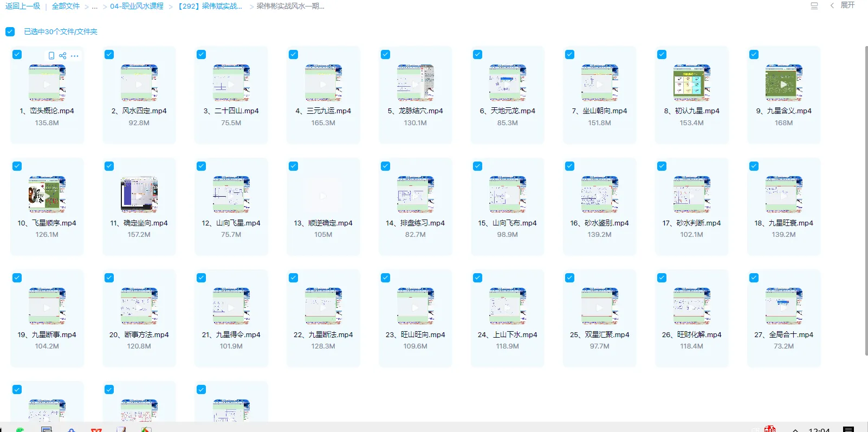Screen dimensions: 868x432
Task: Click the file name 16、砂水鉴别.mp4
Action: [x=600, y=223]
